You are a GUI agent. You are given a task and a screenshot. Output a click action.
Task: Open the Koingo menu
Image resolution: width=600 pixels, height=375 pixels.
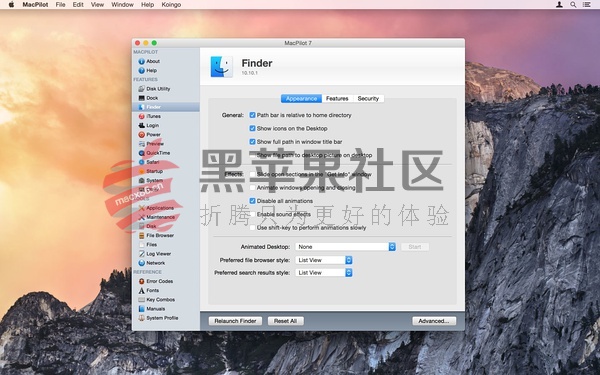point(171,5)
